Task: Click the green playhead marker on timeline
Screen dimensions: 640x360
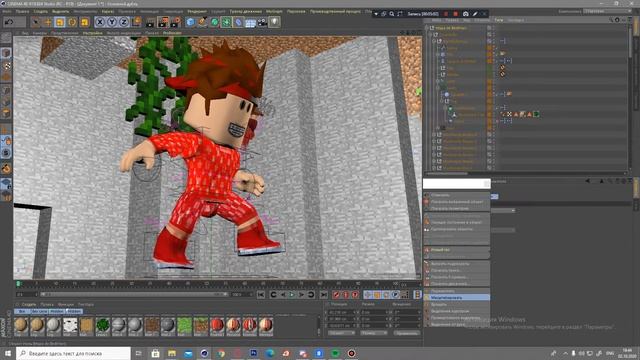Action: [18, 283]
